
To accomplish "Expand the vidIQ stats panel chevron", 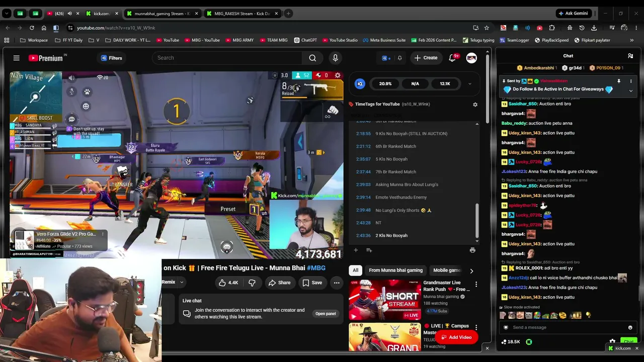I will 469,84.
